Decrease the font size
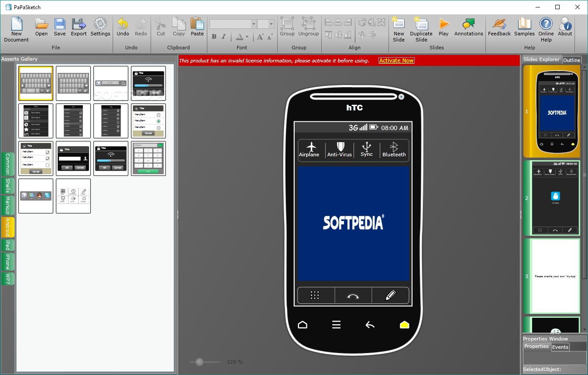The height and width of the screenshot is (375, 588). coord(270,37)
